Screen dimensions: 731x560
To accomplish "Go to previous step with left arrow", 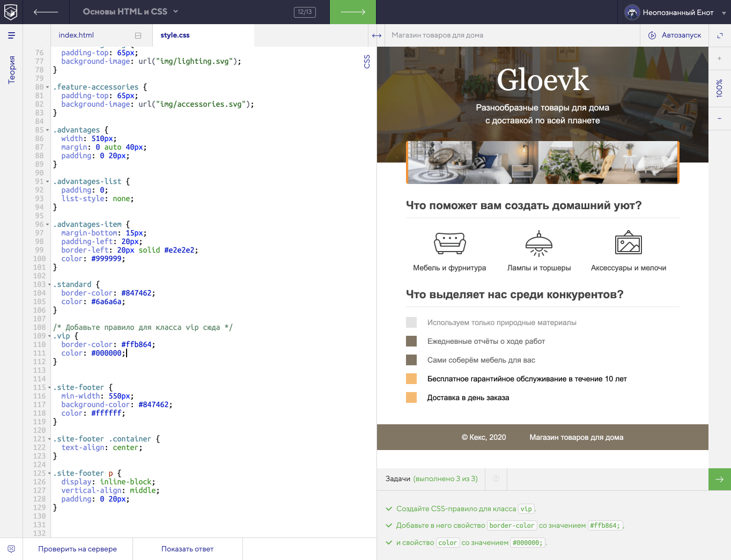I will tap(46, 12).
